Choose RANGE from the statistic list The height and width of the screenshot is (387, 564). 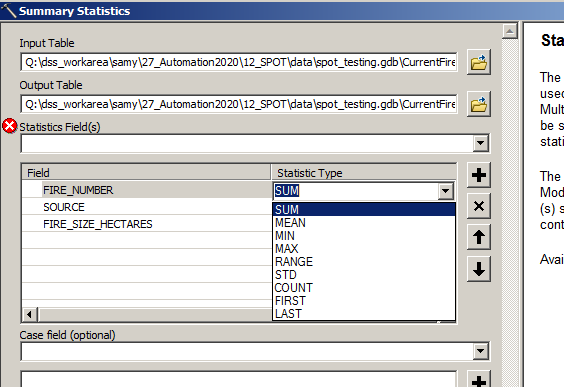364,261
